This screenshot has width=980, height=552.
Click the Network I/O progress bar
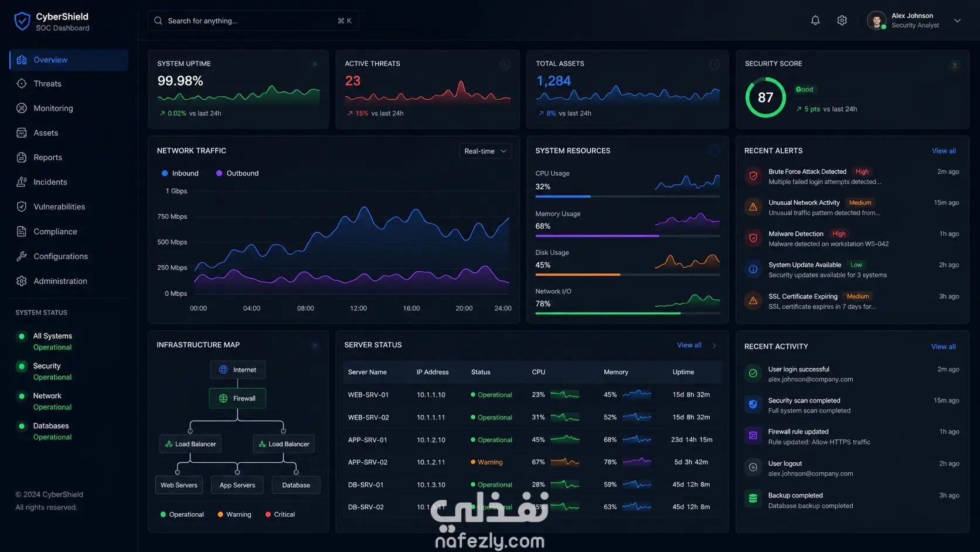coord(628,313)
